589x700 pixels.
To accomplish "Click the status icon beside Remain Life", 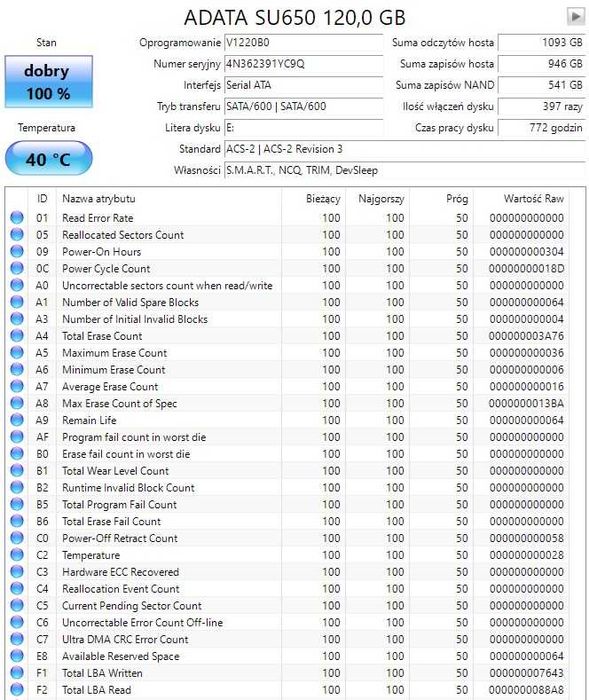I will [17, 420].
